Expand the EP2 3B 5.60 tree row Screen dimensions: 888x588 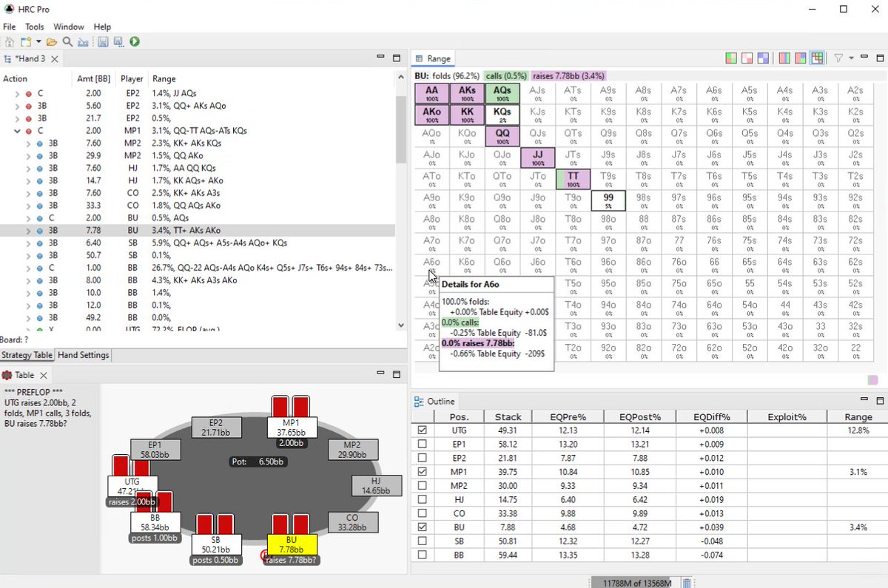click(x=18, y=106)
